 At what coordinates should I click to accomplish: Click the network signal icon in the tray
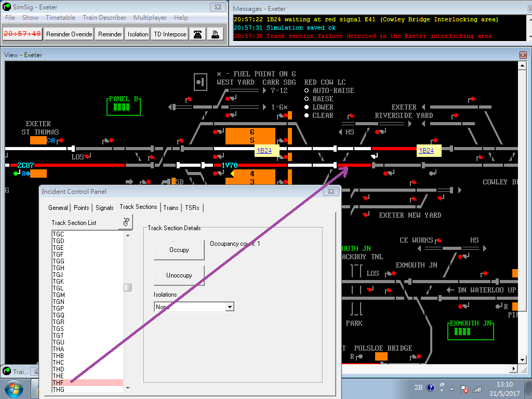(477, 389)
